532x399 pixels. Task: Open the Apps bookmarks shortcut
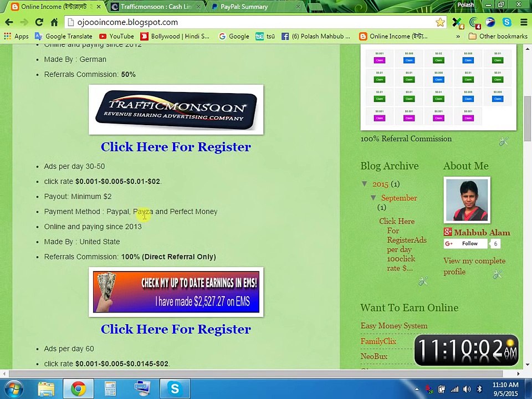(x=16, y=37)
